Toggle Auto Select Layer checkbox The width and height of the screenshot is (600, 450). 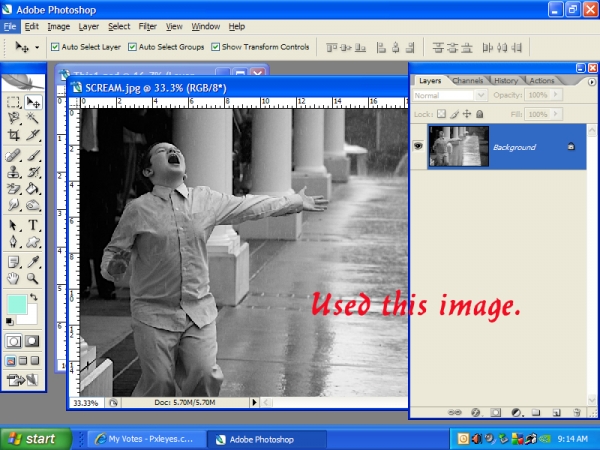pyautogui.click(x=55, y=47)
